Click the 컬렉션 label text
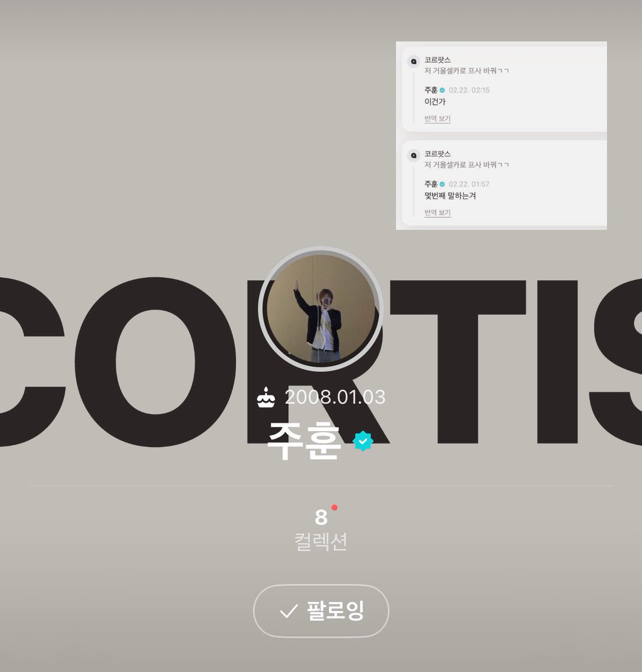Screen dimensions: 642x672 coord(321,542)
